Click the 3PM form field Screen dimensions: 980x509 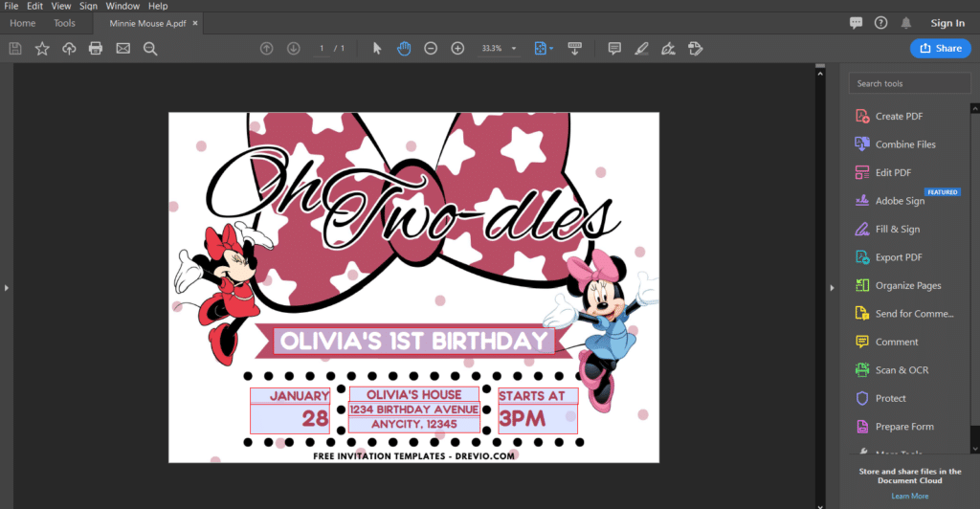(538, 419)
